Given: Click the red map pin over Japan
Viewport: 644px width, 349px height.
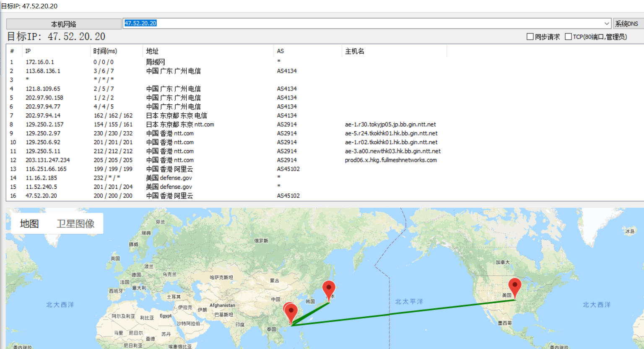Looking at the screenshot, I should click(329, 290).
